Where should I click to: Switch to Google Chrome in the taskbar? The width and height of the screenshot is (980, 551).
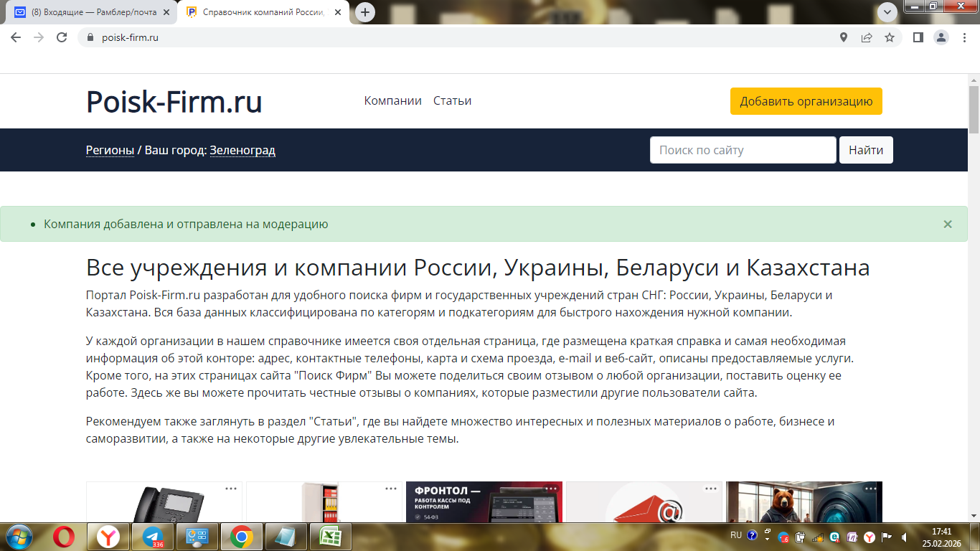[242, 536]
